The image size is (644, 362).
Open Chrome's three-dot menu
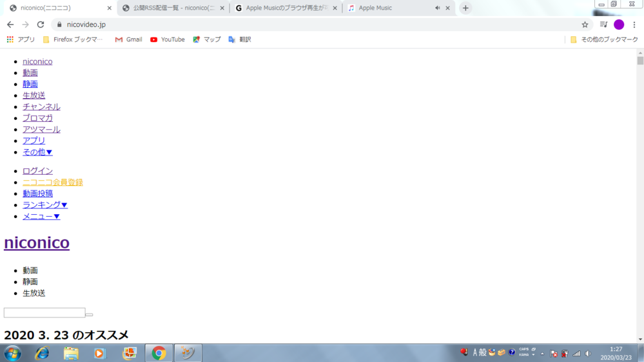634,25
